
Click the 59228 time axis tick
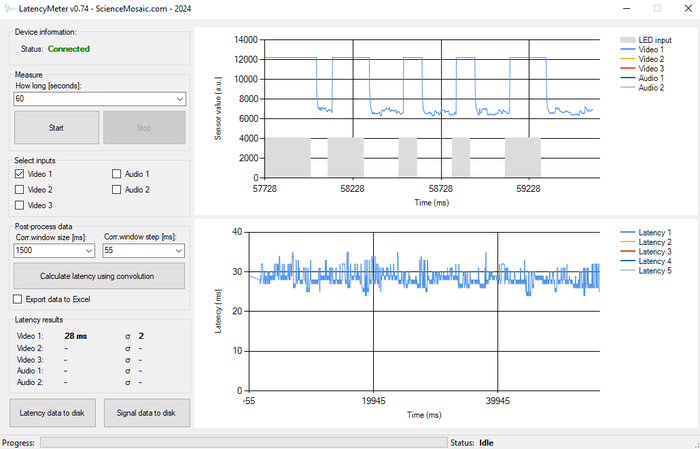[529, 189]
